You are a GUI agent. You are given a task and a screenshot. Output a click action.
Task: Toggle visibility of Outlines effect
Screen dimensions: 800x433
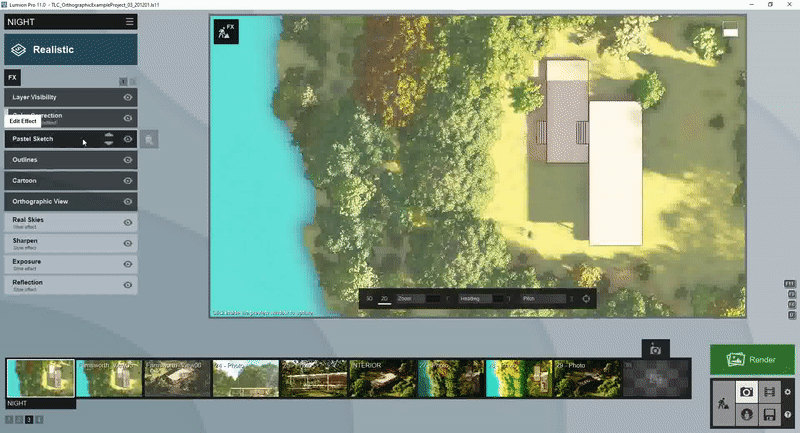[x=128, y=160]
